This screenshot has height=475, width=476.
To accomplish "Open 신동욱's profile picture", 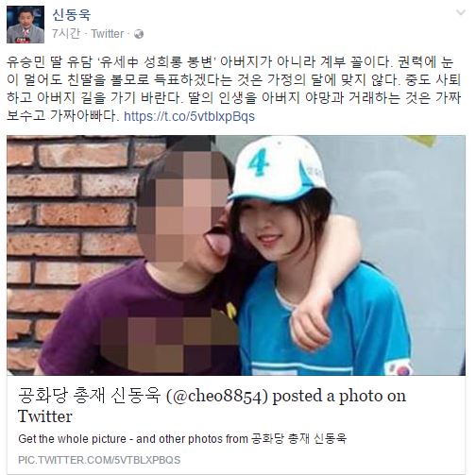I will (x=25, y=25).
